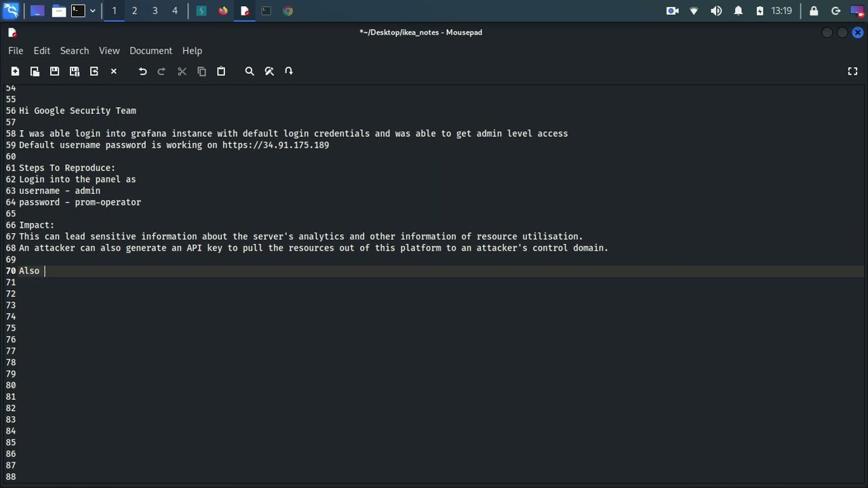Click the screen recorder tray icon
Image resolution: width=868 pixels, height=488 pixels.
(x=673, y=11)
